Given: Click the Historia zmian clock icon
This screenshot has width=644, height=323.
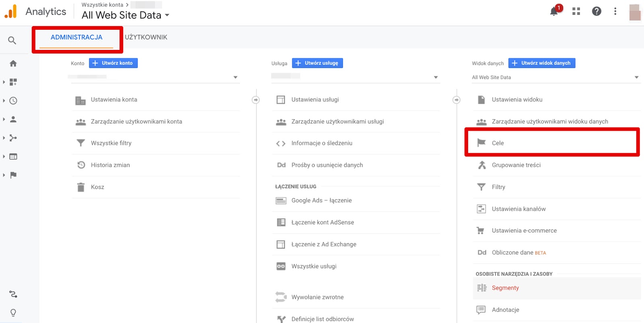Looking at the screenshot, I should [81, 165].
